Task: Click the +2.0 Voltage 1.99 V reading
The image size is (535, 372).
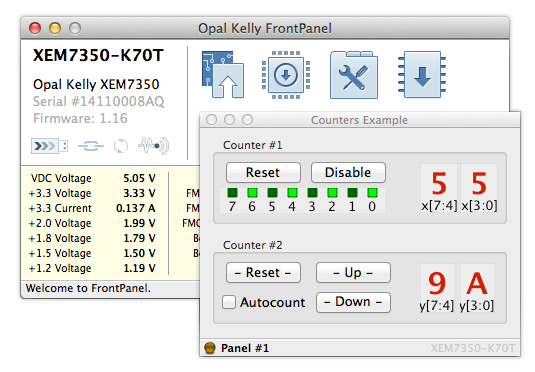Action: (92, 223)
